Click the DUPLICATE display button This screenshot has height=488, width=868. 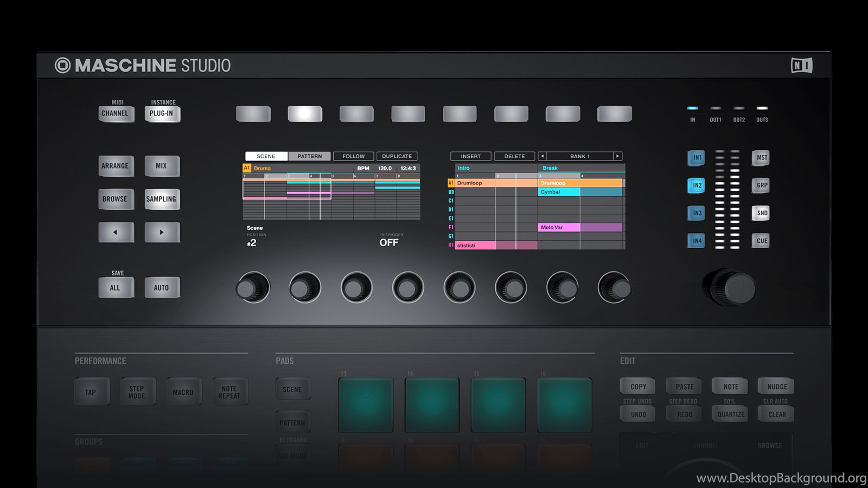(397, 156)
